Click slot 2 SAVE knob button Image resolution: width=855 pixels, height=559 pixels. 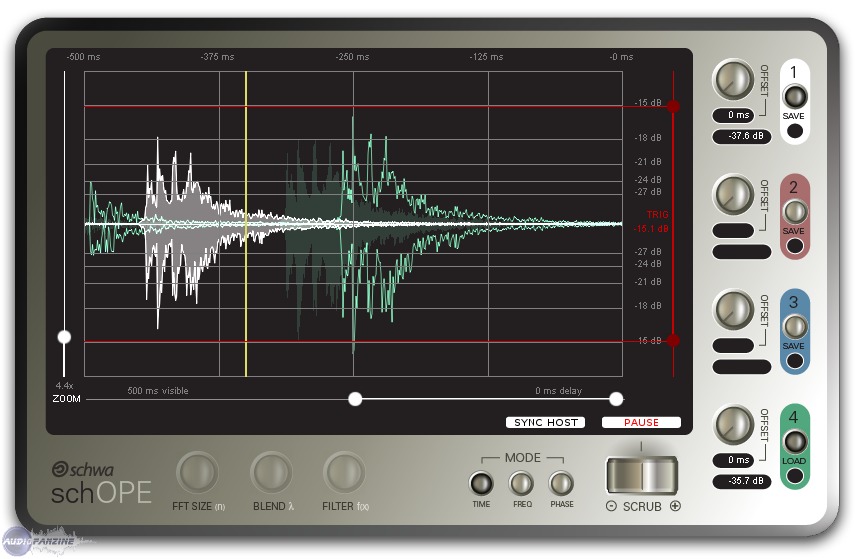[795, 212]
